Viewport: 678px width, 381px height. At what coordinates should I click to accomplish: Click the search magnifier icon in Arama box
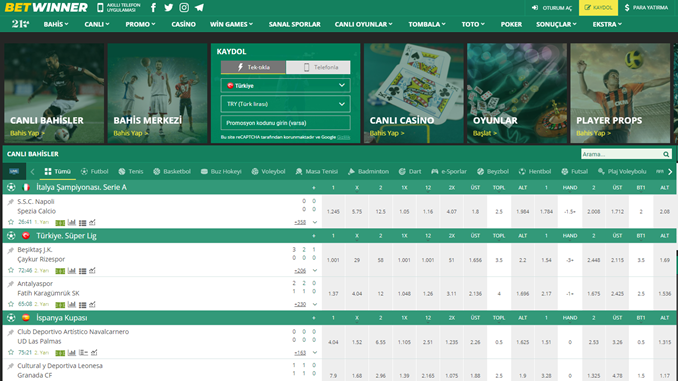click(666, 154)
